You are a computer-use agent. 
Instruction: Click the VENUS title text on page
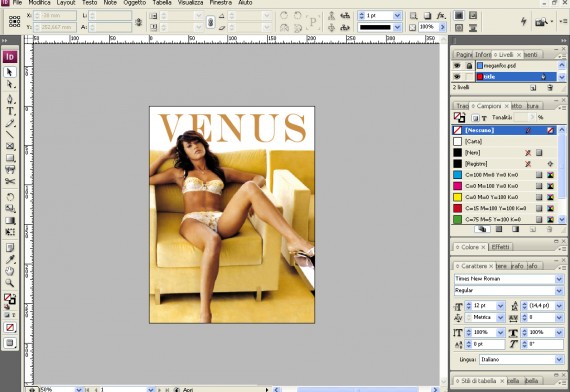click(x=232, y=128)
